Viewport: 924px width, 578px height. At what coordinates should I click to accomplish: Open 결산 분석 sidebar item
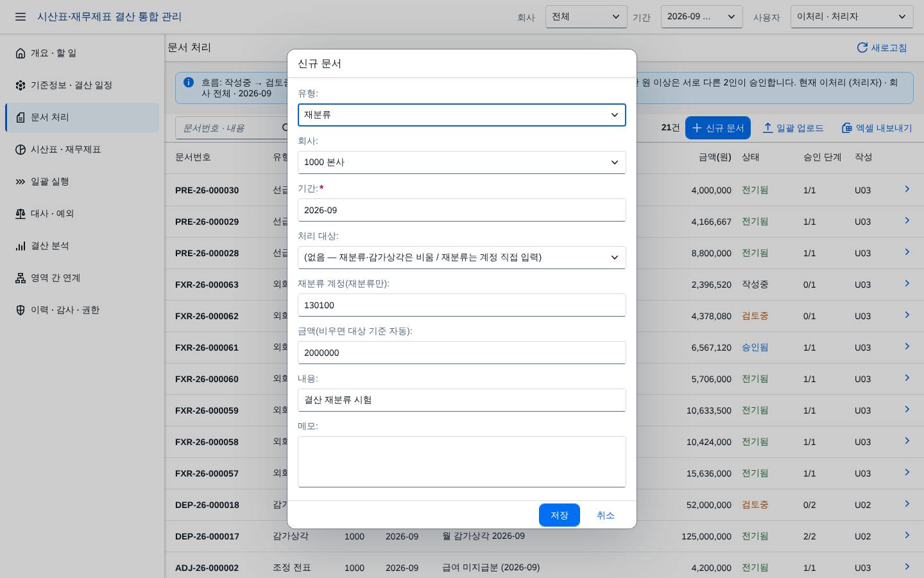[82, 246]
